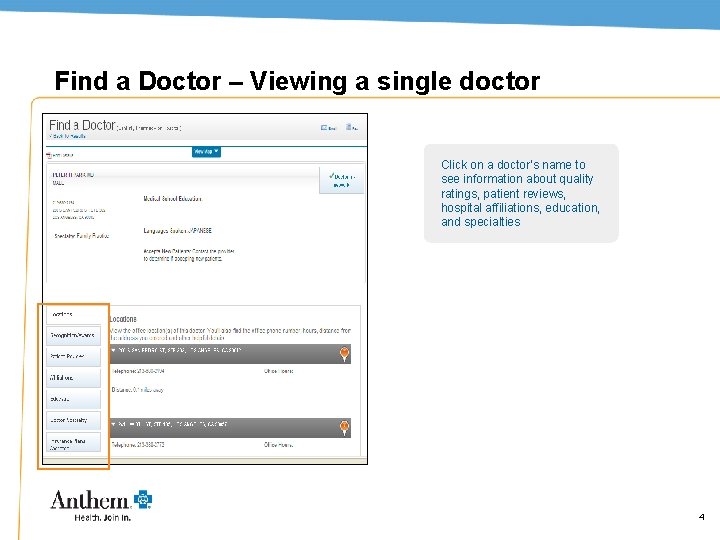This screenshot has height=540, width=720.
Task: Click the PDF icon below the Back to Results link
Action: (49, 155)
